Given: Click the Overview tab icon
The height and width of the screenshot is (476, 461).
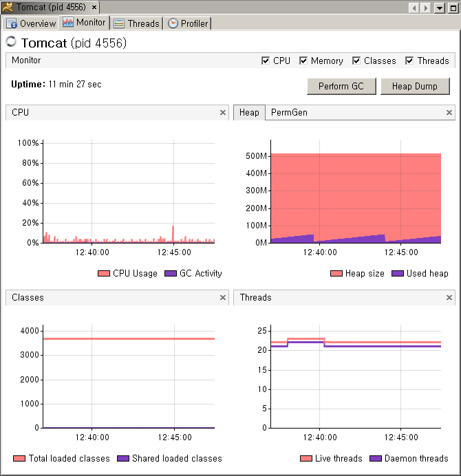Looking at the screenshot, I should coord(12,23).
